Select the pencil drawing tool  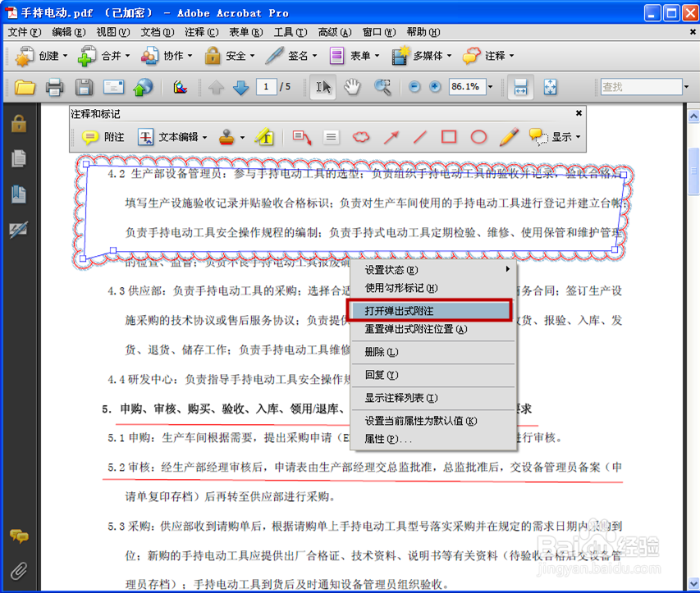508,137
